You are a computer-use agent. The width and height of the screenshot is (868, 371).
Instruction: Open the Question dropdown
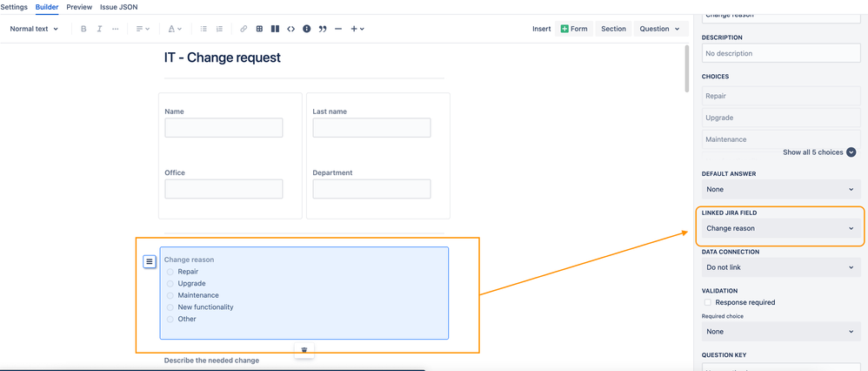pyautogui.click(x=660, y=29)
